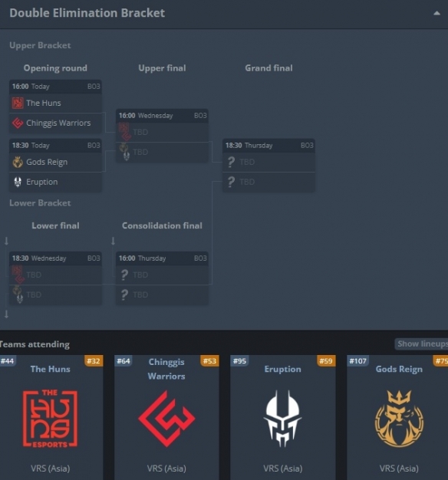Select Eruption small bracket icon
This screenshot has height=480, width=448.
click(18, 182)
